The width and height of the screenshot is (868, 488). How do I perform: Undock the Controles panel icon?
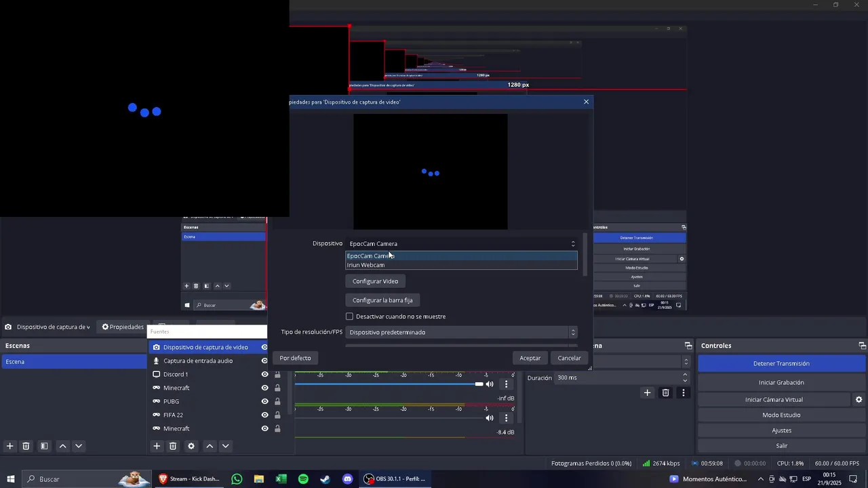click(x=862, y=346)
